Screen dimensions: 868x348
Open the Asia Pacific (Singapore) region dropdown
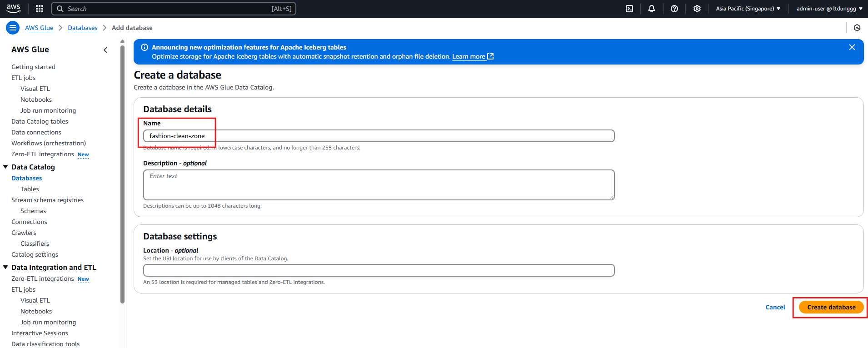tap(748, 9)
